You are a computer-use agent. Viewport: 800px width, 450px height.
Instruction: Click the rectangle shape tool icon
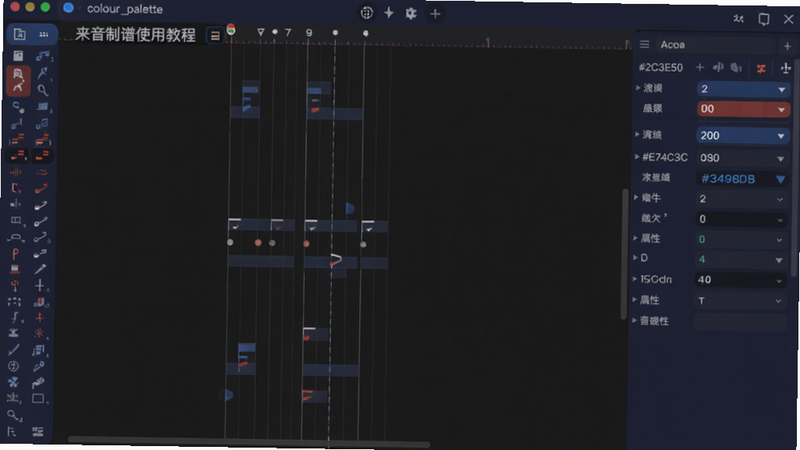coord(38,398)
